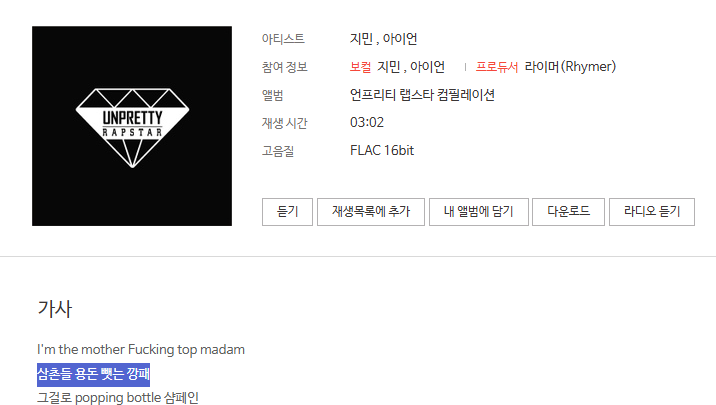Add song via 재생목록에 추가 button
The width and height of the screenshot is (716, 405).
click(x=371, y=212)
